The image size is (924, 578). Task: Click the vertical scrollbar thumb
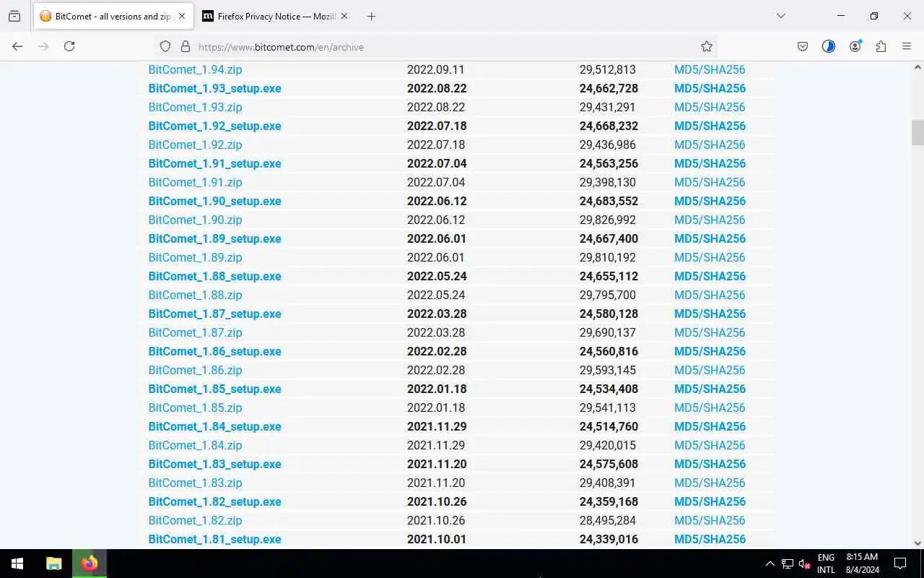[918, 132]
